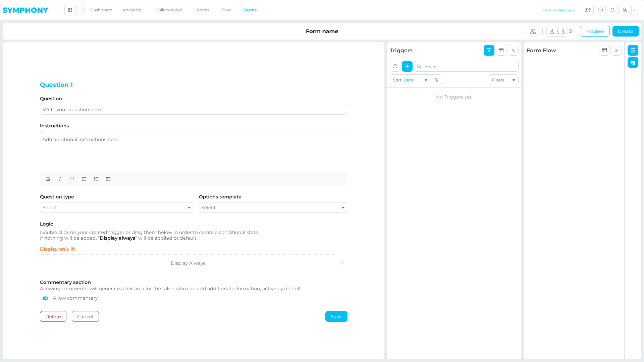Click the Bold formatting icon
The image size is (644, 362).
pos(48,179)
